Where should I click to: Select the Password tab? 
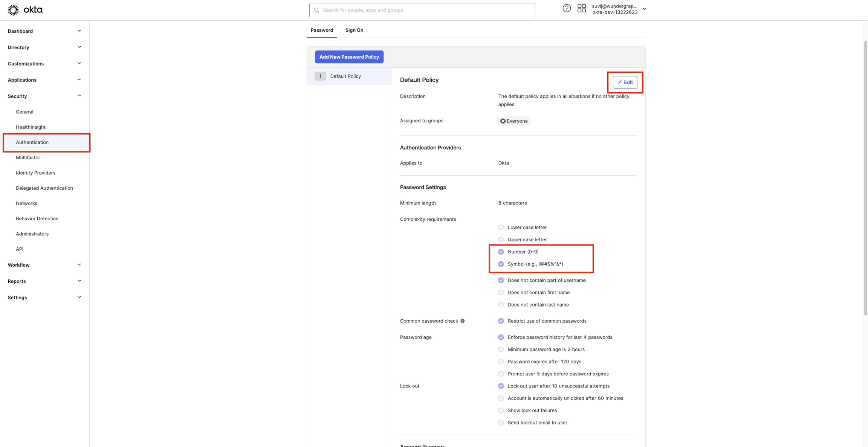coord(321,30)
